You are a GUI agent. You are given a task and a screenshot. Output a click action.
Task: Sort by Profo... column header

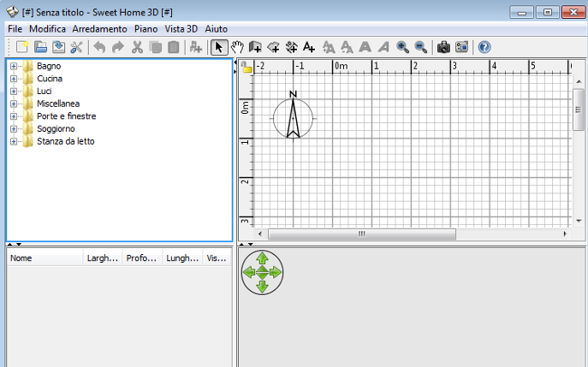[x=141, y=257]
